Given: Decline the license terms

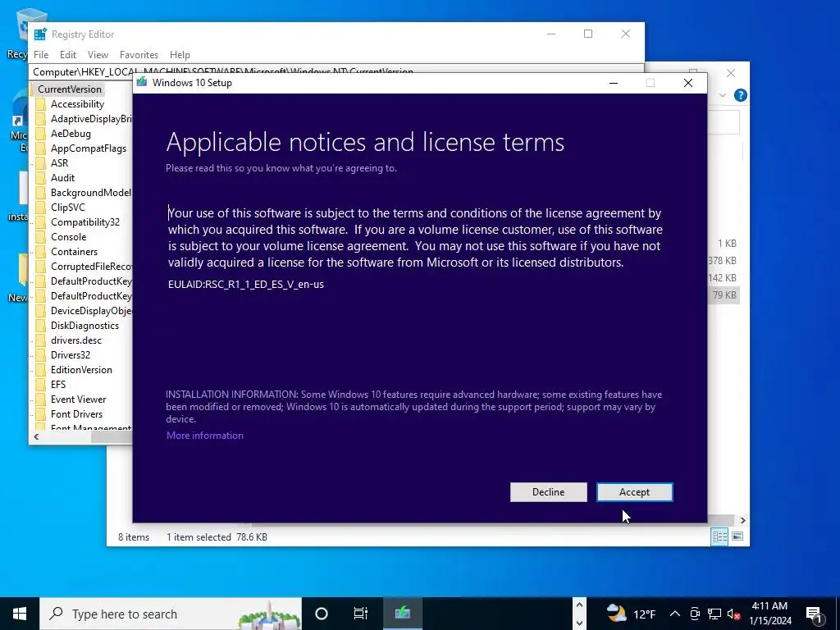Looking at the screenshot, I should tap(548, 492).
